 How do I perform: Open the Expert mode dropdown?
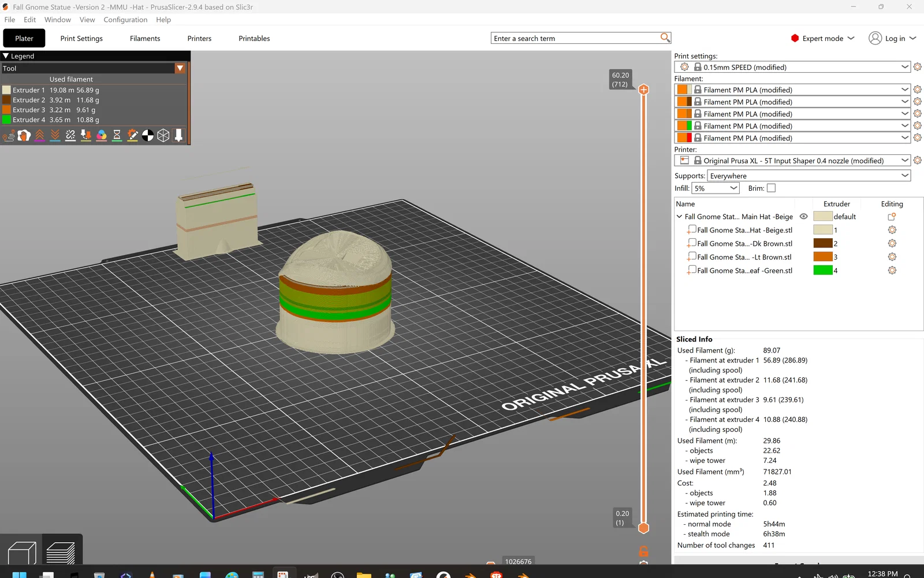coord(823,38)
